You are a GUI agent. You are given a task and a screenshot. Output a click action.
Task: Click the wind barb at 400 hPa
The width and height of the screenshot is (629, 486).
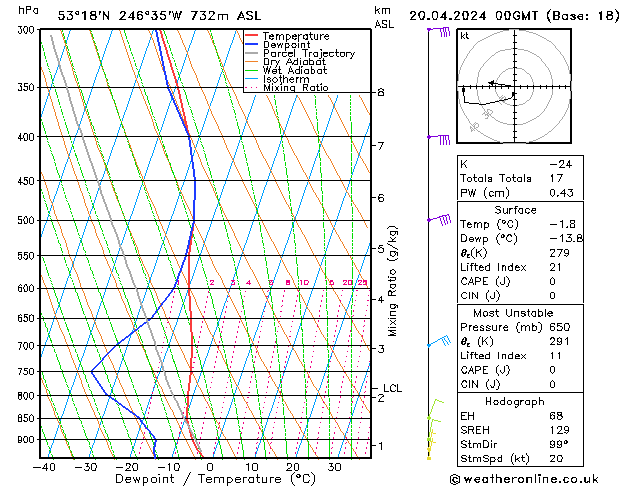pyautogui.click(x=439, y=139)
